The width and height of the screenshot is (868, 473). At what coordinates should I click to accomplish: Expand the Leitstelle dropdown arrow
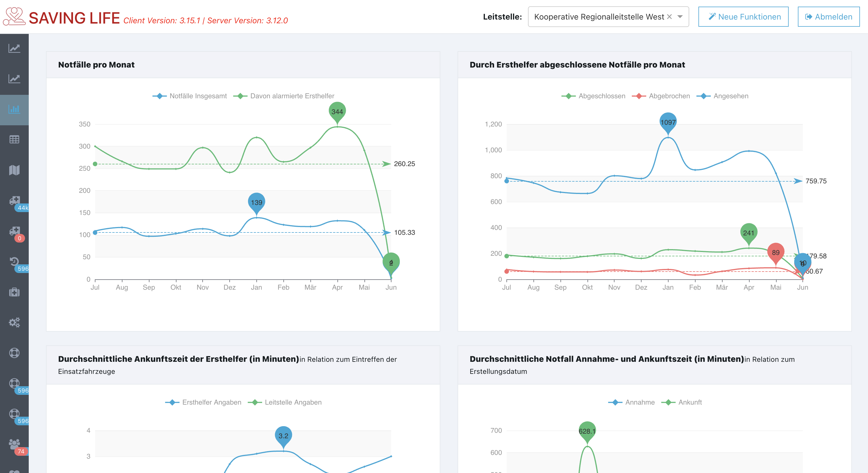[680, 16]
